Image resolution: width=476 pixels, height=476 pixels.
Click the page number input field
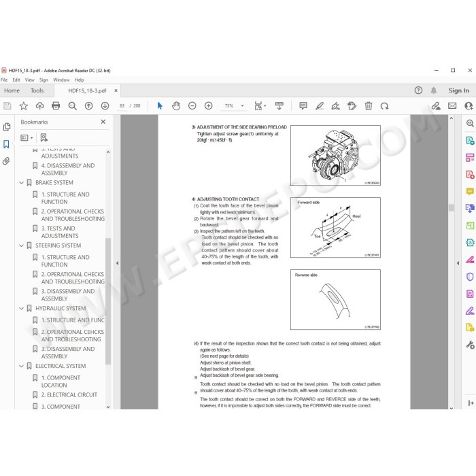(x=122, y=105)
